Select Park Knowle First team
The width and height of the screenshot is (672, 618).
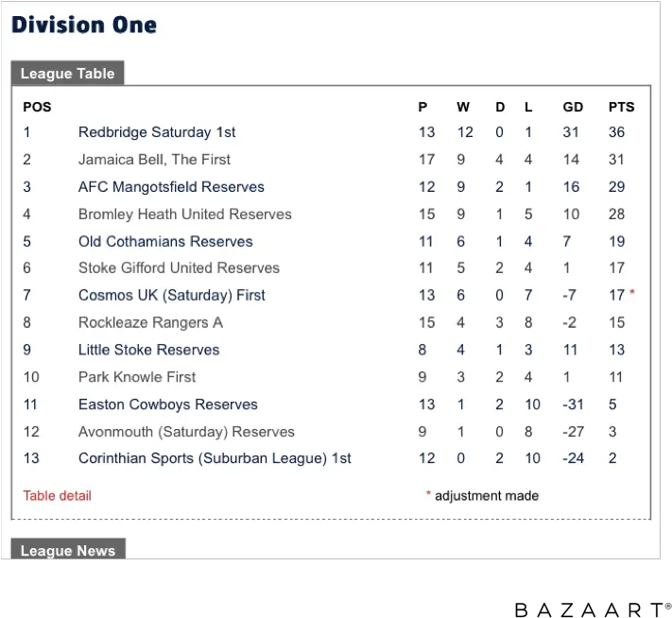click(137, 377)
